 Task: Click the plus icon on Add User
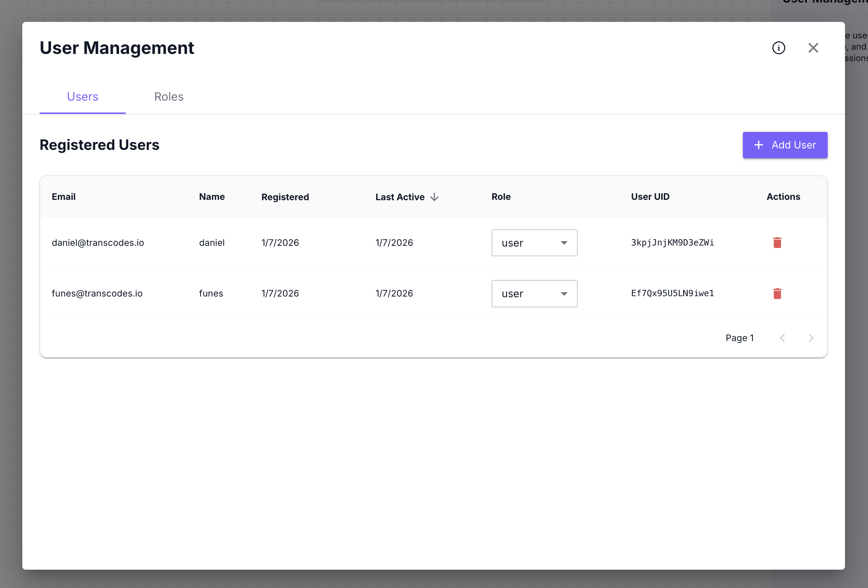click(x=758, y=145)
